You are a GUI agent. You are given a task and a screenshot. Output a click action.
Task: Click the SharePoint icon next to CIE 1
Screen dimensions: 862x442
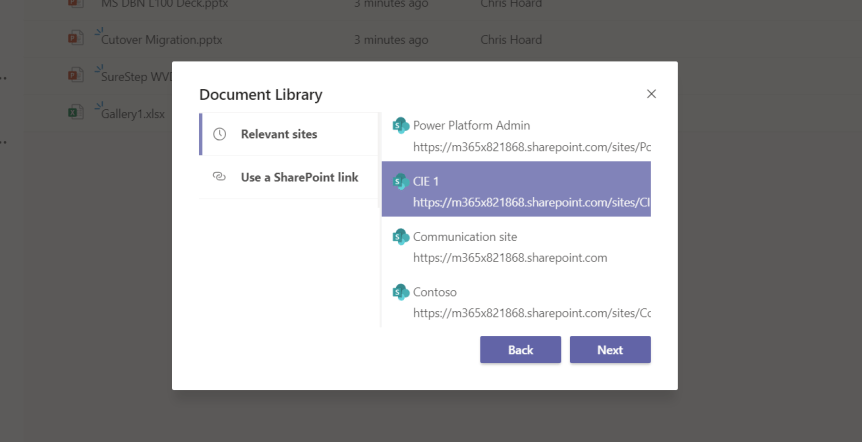[x=401, y=181]
